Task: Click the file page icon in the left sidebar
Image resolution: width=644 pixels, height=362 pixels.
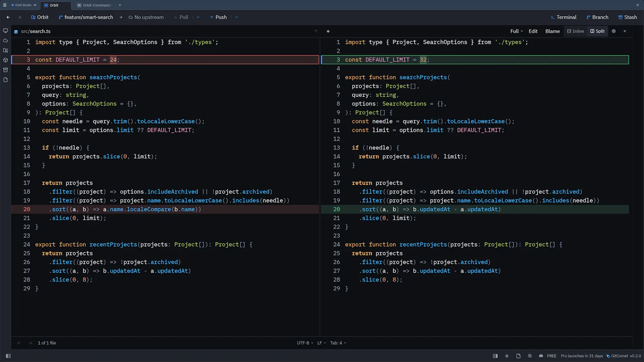Action: [6, 80]
